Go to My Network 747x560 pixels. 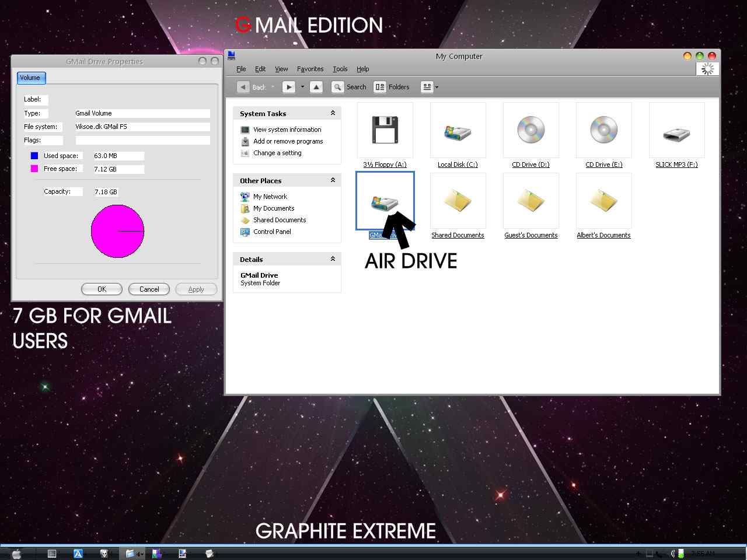point(270,197)
